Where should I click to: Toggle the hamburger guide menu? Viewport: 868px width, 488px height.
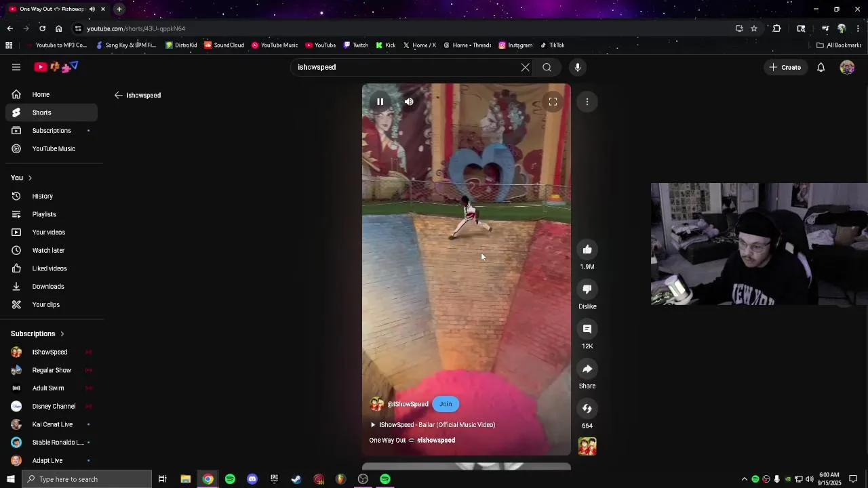(x=16, y=67)
